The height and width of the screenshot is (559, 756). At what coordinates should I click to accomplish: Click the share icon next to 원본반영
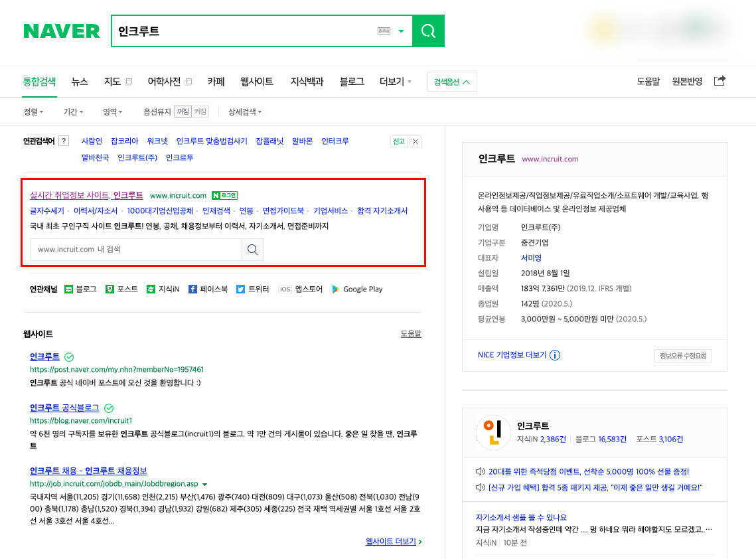(x=719, y=81)
